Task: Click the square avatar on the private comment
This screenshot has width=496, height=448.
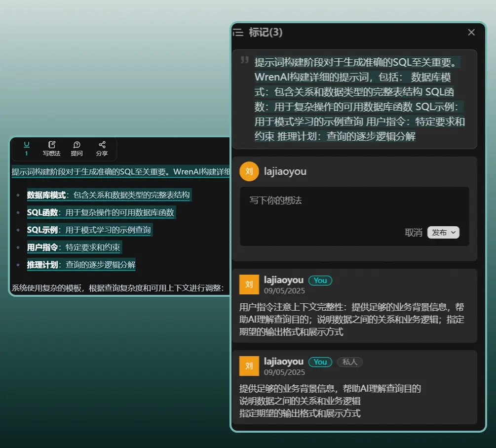Action: tap(249, 366)
